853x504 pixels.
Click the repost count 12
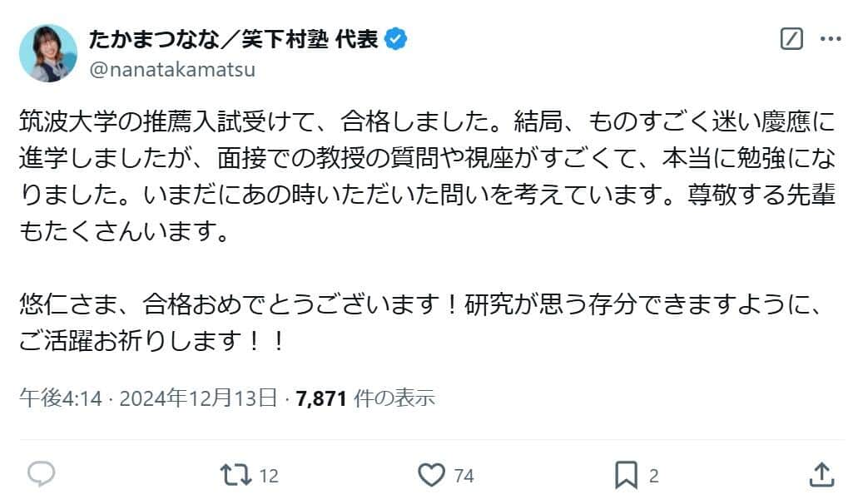tap(268, 476)
